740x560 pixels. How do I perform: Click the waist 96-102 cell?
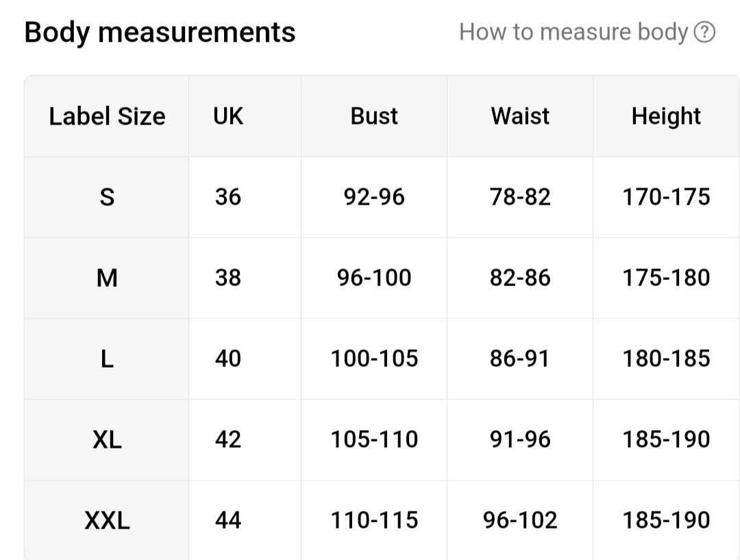point(520,521)
